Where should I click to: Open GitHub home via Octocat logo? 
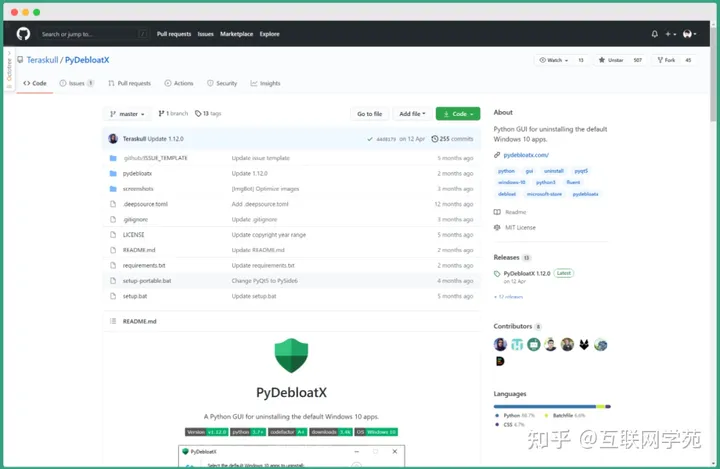tap(23, 34)
